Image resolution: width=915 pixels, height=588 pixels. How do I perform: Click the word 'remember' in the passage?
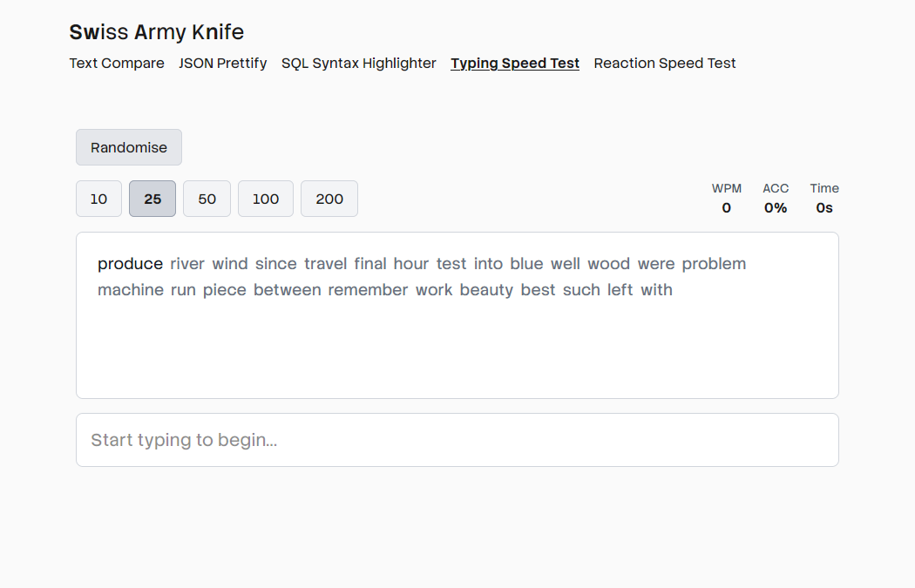pos(368,289)
